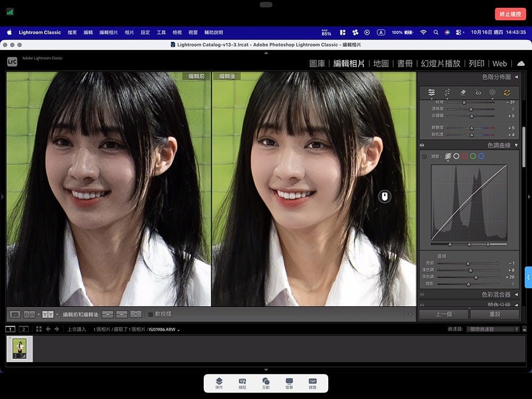Activate the Crop overlay tool

[447, 93]
